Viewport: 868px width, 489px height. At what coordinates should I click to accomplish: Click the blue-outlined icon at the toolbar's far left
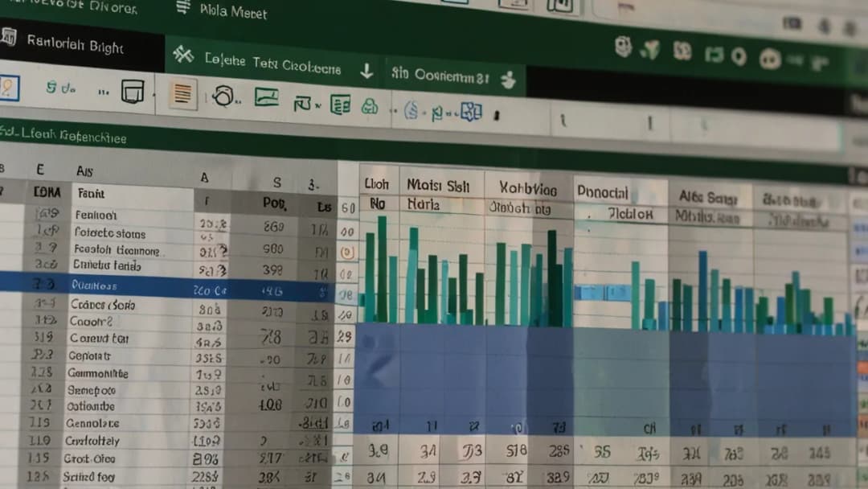[9, 88]
